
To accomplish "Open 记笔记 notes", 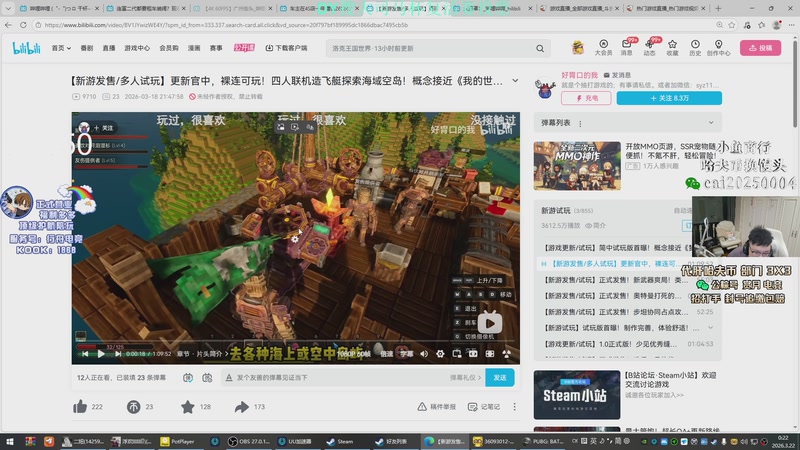I will pos(484,407).
